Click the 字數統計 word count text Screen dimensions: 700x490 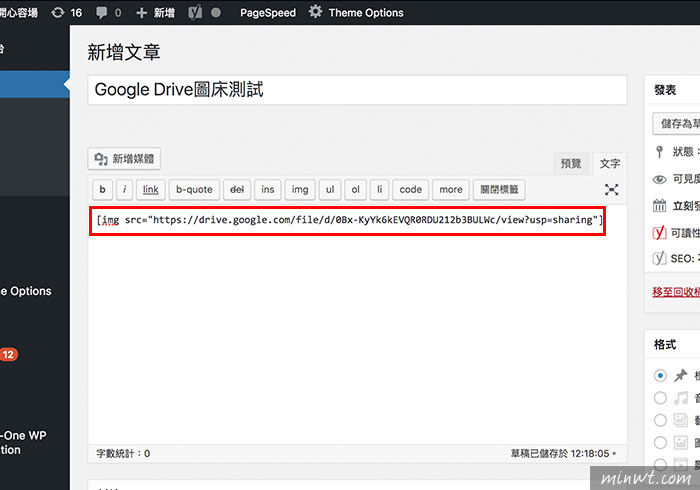pos(123,453)
